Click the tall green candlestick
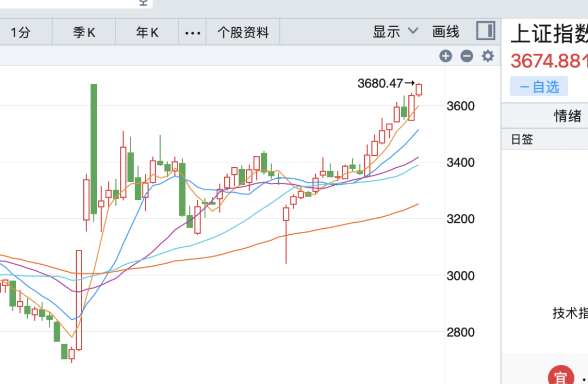 tap(94, 149)
